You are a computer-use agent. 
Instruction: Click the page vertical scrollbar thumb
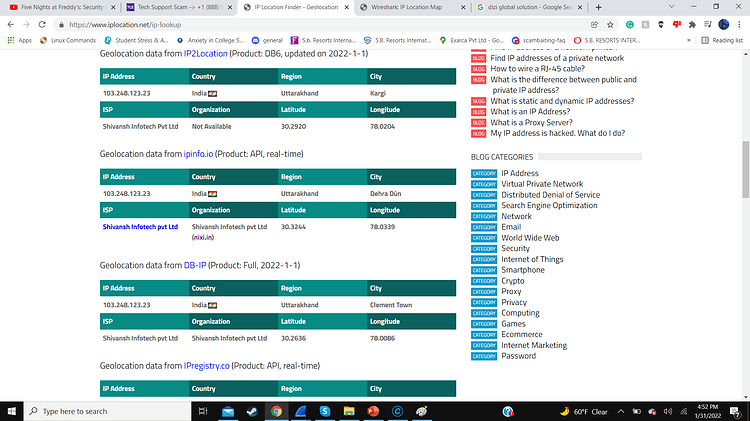[745, 169]
